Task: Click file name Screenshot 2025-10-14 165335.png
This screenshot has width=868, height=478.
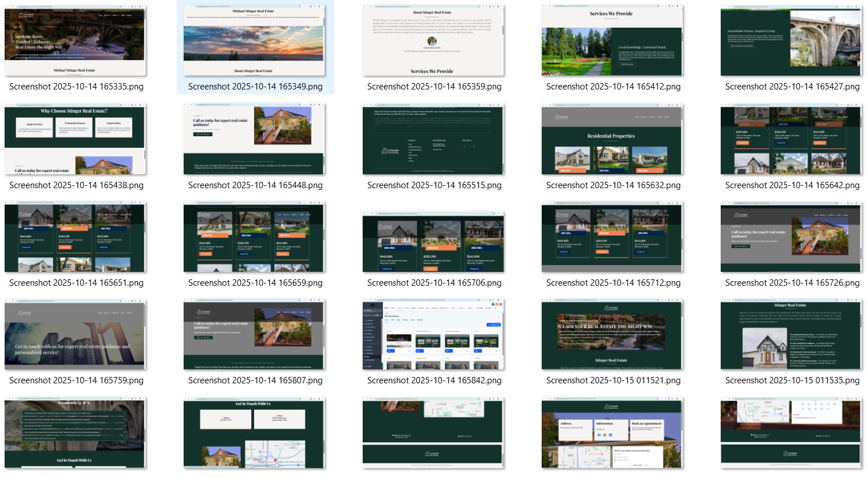Action: click(76, 87)
